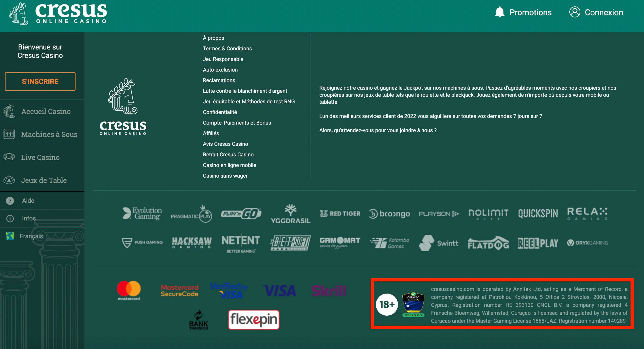Click the Connexion user profile icon
Viewport: 644px width, 349px height.
[x=574, y=12]
